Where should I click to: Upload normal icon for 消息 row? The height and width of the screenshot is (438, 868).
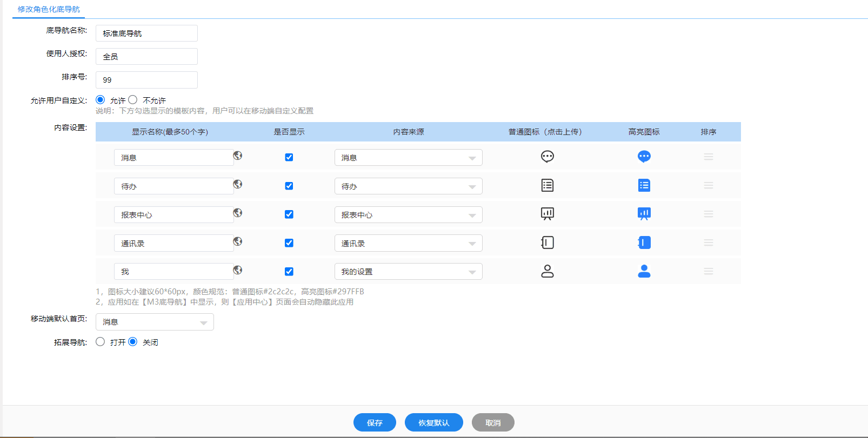coord(547,157)
